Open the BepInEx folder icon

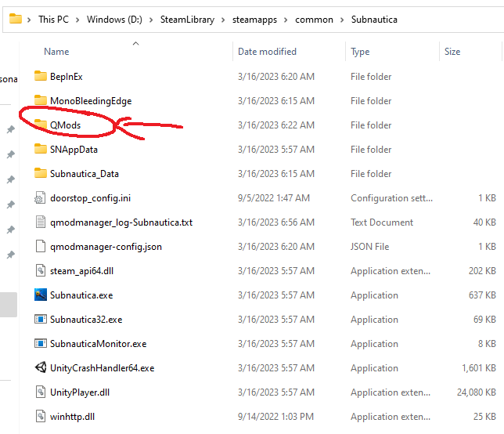[x=41, y=76]
